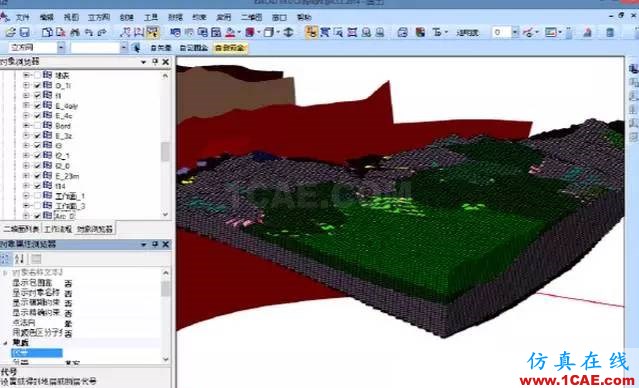Click the binoculars find icon
This screenshot has width=639, height=388.
[x=75, y=32]
